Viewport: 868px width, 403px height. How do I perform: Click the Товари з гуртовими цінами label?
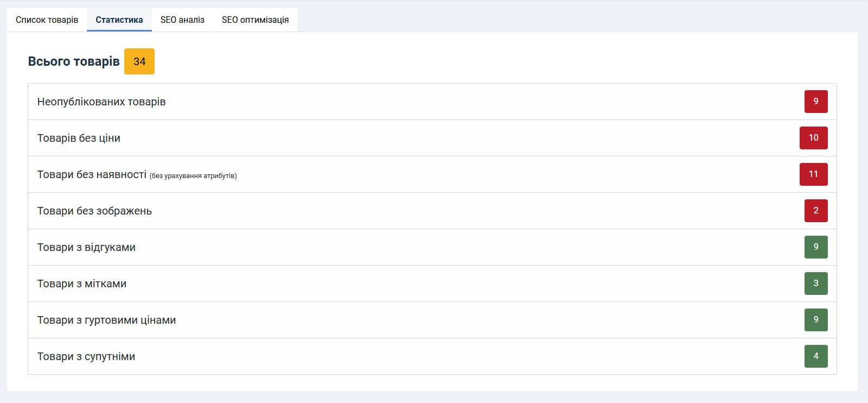(x=106, y=320)
